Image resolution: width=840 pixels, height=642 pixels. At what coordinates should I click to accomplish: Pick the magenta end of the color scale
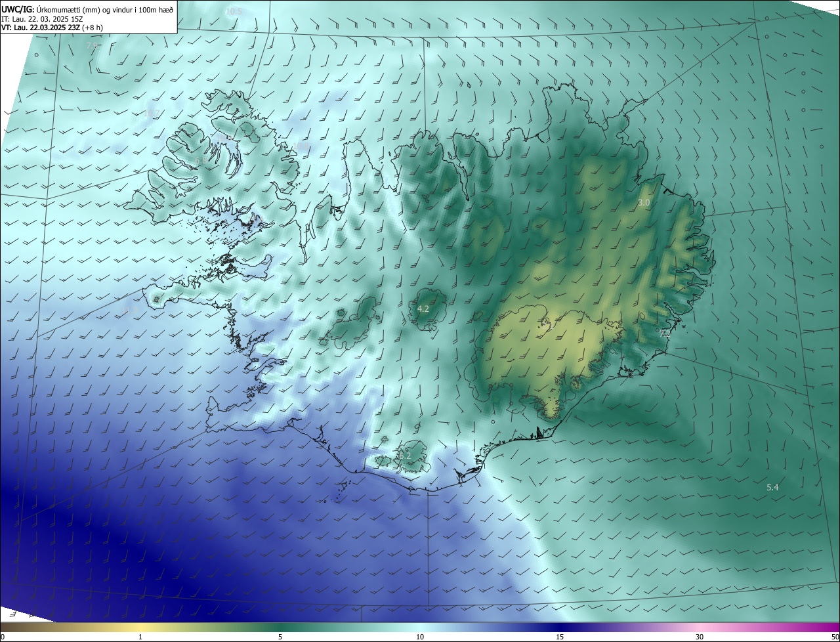click(828, 627)
